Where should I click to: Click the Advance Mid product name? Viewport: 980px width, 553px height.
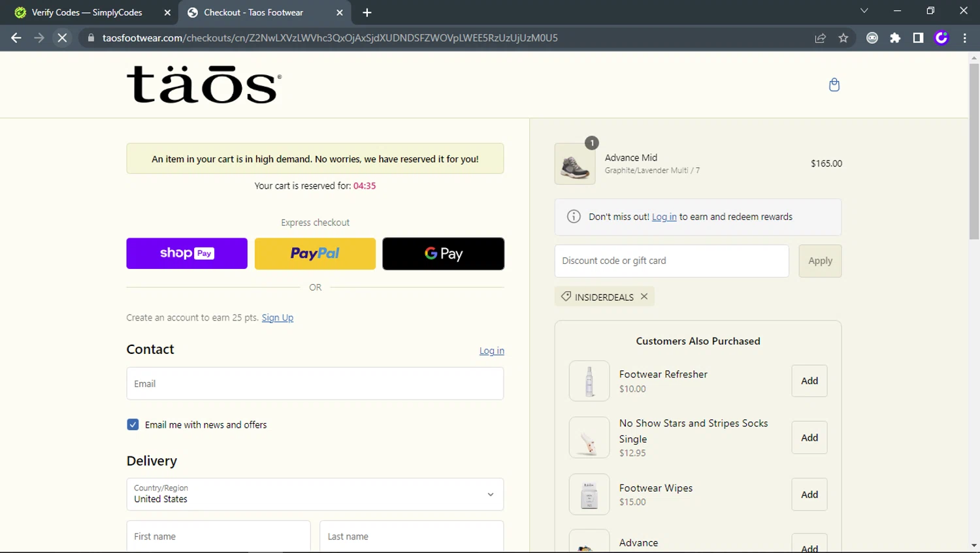pyautogui.click(x=631, y=157)
